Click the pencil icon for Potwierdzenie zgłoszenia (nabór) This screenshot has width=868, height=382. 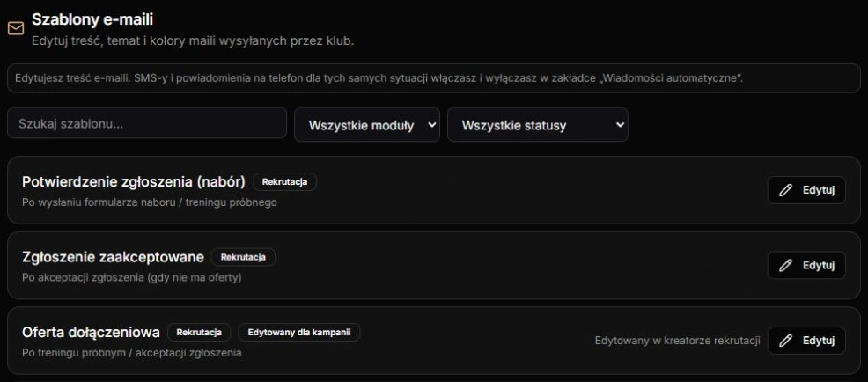(785, 190)
